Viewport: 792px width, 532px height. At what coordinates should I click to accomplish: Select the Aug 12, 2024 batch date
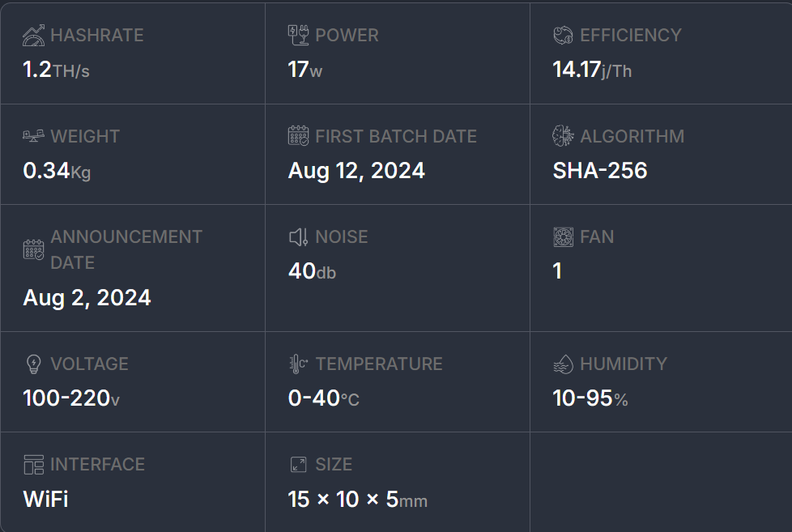point(356,171)
